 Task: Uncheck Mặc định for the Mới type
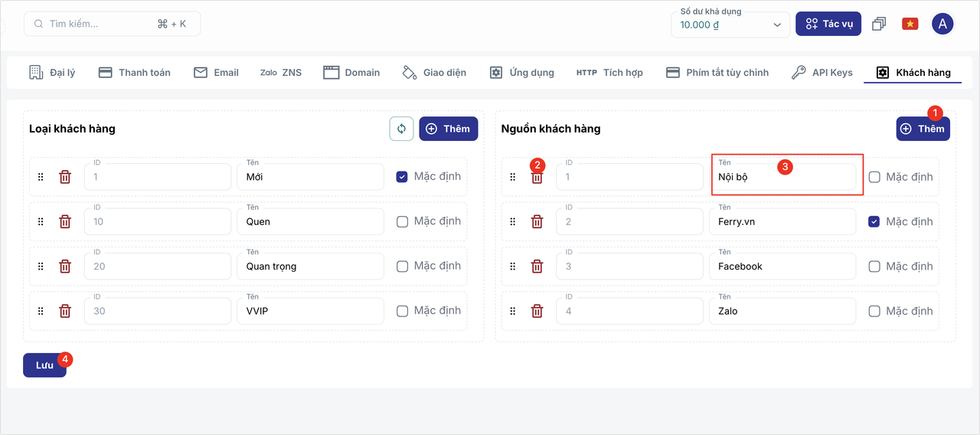click(x=402, y=177)
